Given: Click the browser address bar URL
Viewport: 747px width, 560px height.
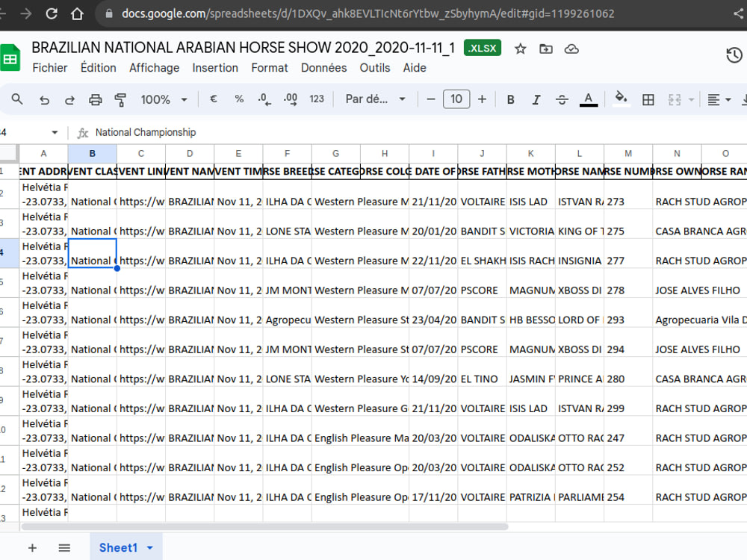Looking at the screenshot, I should 368,13.
